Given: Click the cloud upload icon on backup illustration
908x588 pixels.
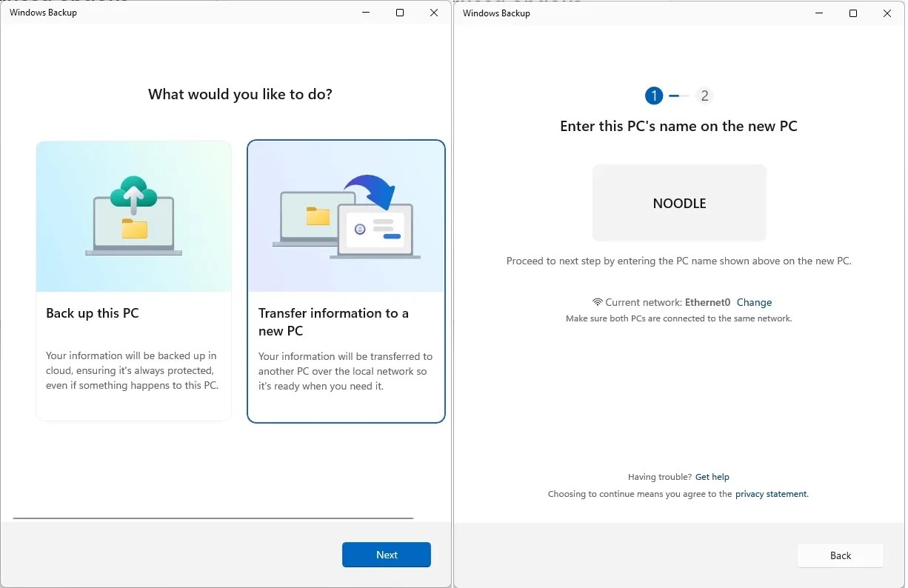Looking at the screenshot, I should click(133, 189).
